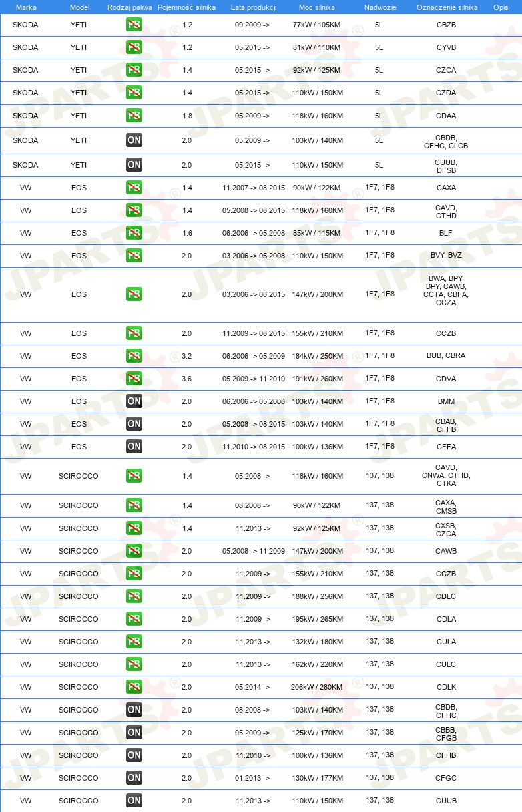Click diesel ON icon in EOS CFFA row
The width and height of the screenshot is (522, 812).
point(134,447)
